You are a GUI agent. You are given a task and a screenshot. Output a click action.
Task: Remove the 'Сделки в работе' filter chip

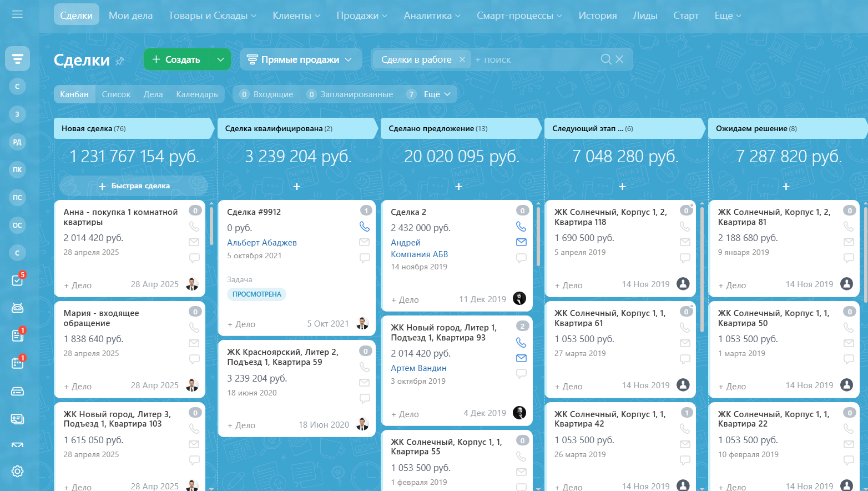pos(462,59)
